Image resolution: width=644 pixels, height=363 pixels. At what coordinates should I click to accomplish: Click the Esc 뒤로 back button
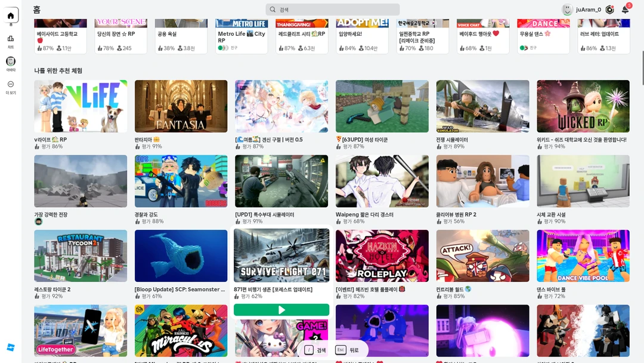coord(348,350)
